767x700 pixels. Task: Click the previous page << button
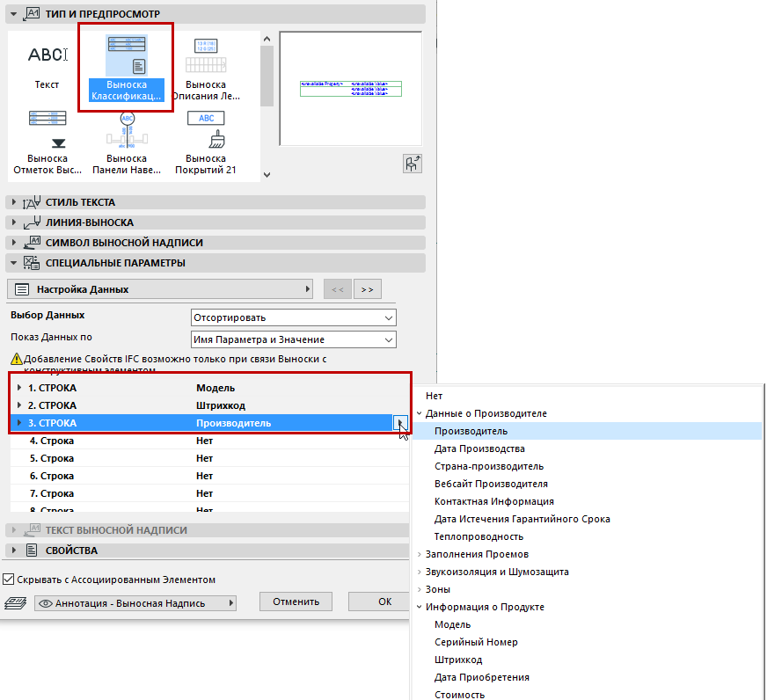pos(338,289)
